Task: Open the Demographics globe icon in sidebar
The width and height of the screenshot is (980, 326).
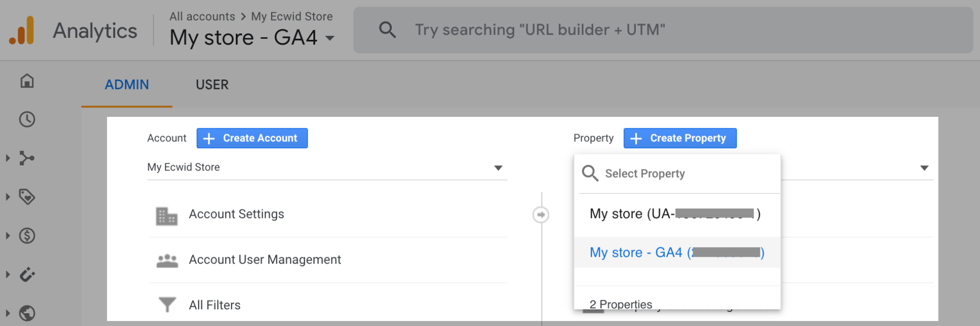Action: click(27, 313)
